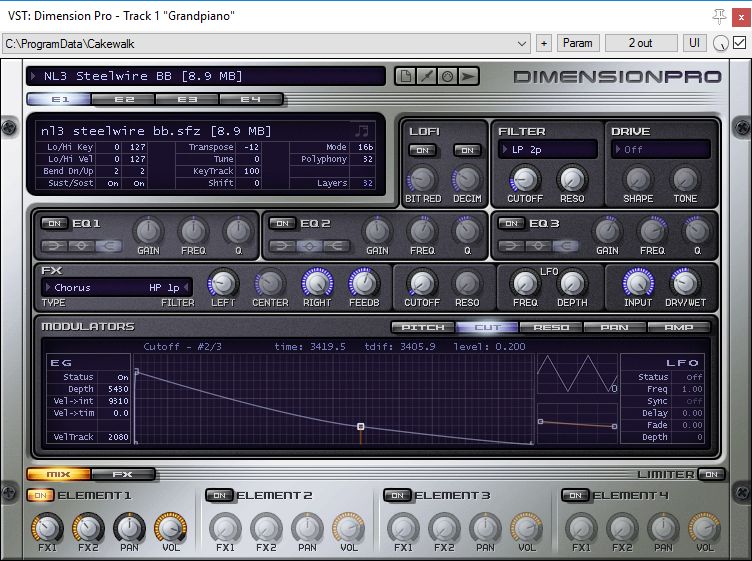This screenshot has height=561, width=752.
Task: Click the EG Depth value 5430
Action: pos(118,389)
